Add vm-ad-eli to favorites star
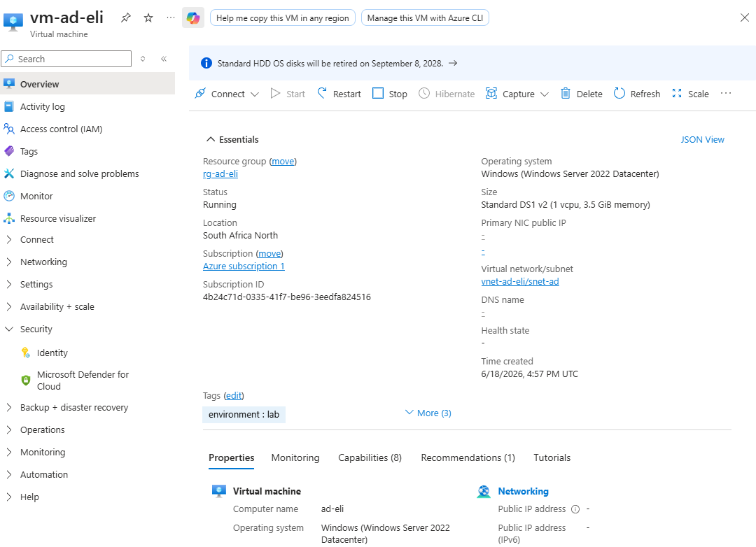 [148, 17]
